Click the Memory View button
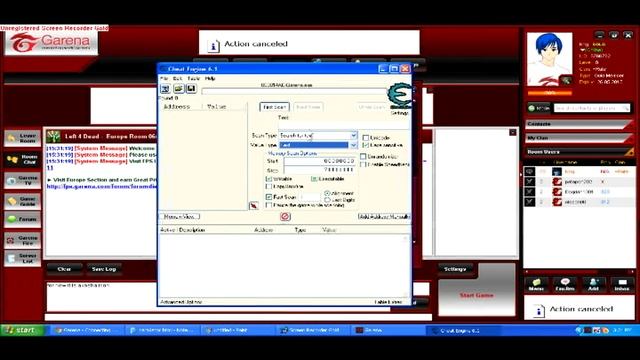This screenshot has height=360, width=640. [x=180, y=216]
